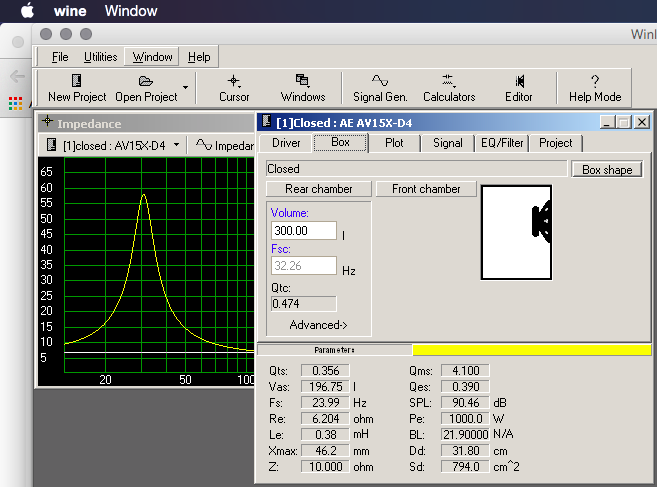Screen dimensions: 657x487
Task: Click the closed box diagram thumbnail
Action: pos(516,232)
